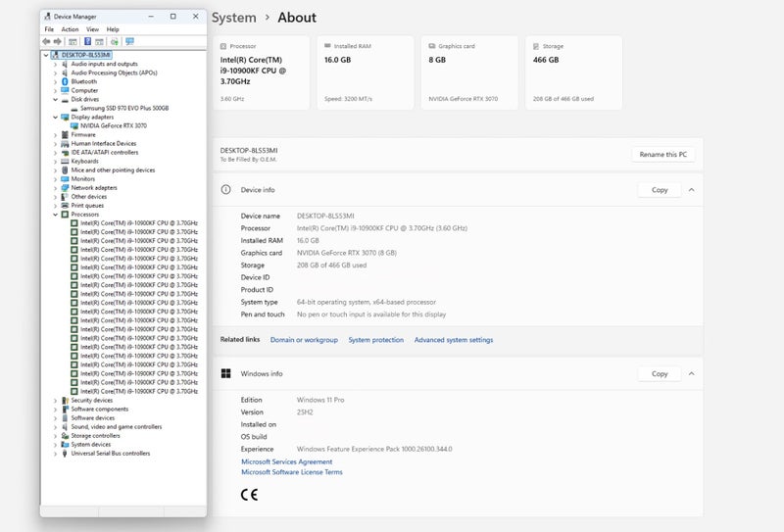Click the Universal Serial Bus controllers icon
The height and width of the screenshot is (532, 784).
(x=65, y=454)
